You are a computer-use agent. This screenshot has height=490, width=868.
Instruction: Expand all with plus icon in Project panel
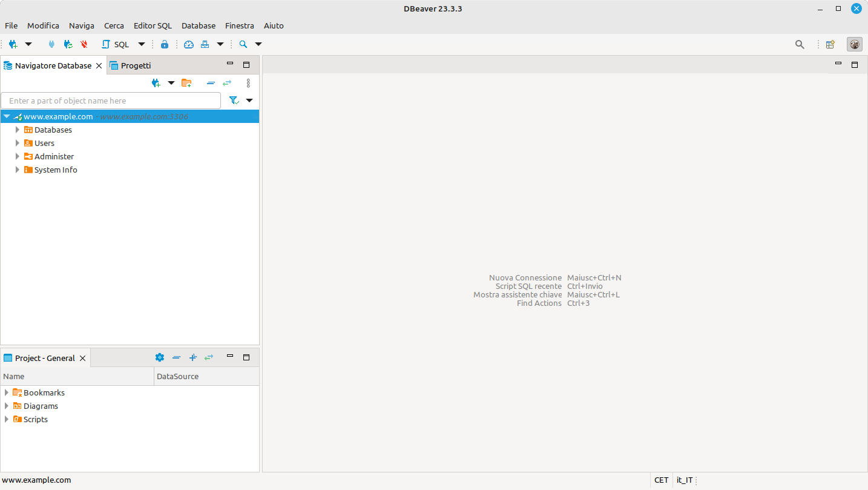pos(192,357)
